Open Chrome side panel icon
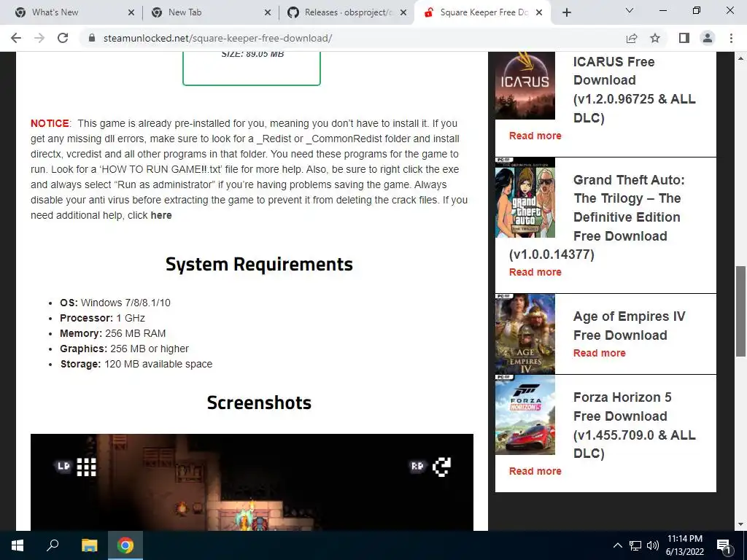 click(x=684, y=38)
